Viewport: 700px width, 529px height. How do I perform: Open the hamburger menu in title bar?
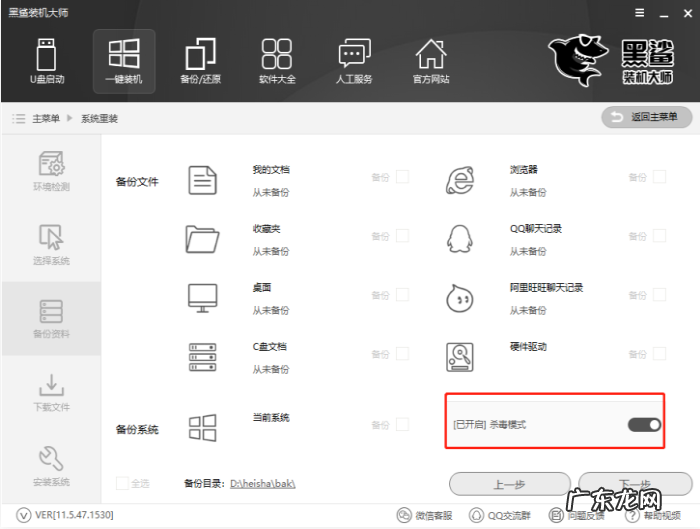click(x=640, y=13)
